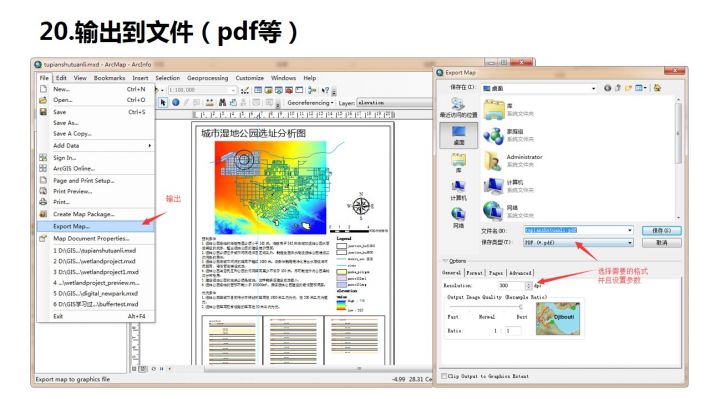Click the go back icon in Export dialog

tap(607, 88)
